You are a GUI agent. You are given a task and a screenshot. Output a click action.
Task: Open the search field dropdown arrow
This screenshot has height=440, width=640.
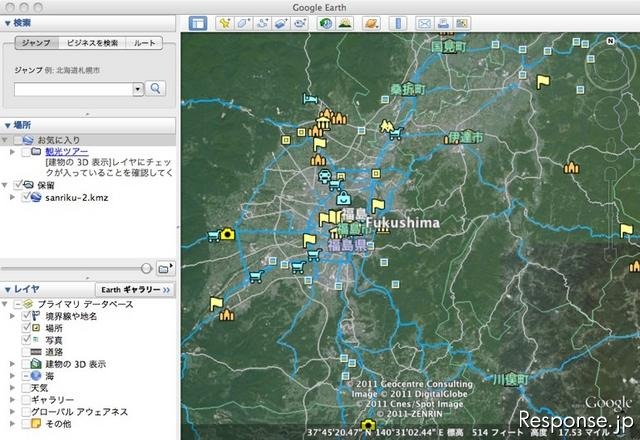[x=138, y=89]
